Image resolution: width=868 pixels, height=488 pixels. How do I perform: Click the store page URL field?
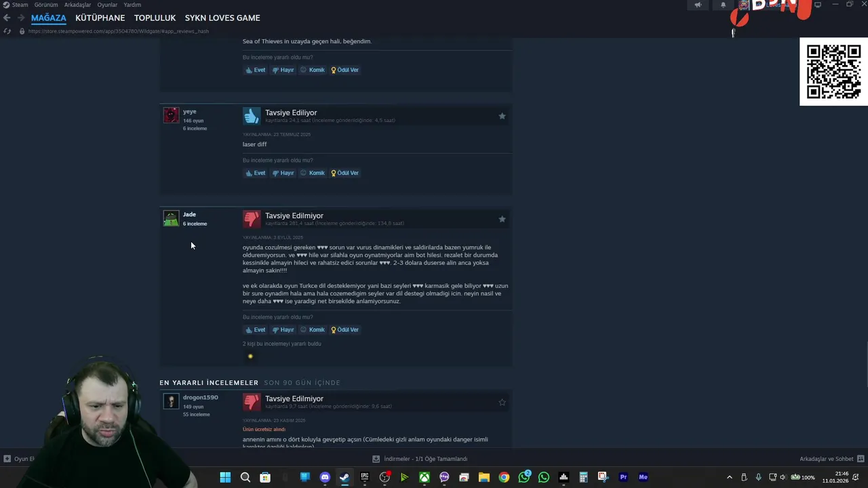coord(119,31)
